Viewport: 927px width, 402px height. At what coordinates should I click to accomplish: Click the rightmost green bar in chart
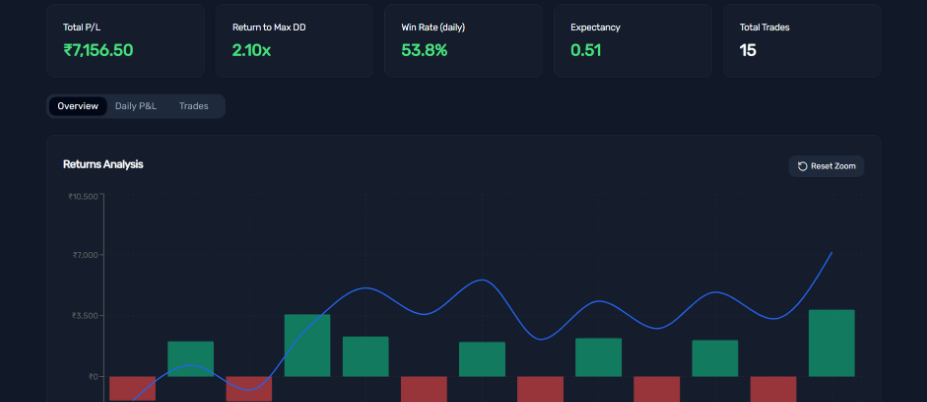tap(831, 343)
